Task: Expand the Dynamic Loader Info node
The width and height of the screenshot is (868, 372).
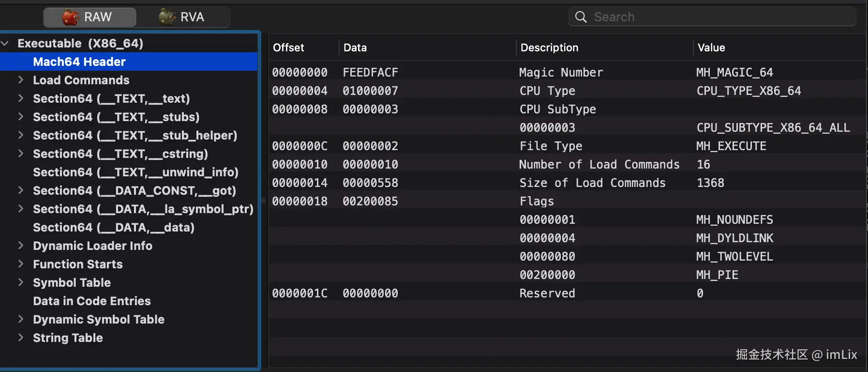Action: click(x=21, y=246)
